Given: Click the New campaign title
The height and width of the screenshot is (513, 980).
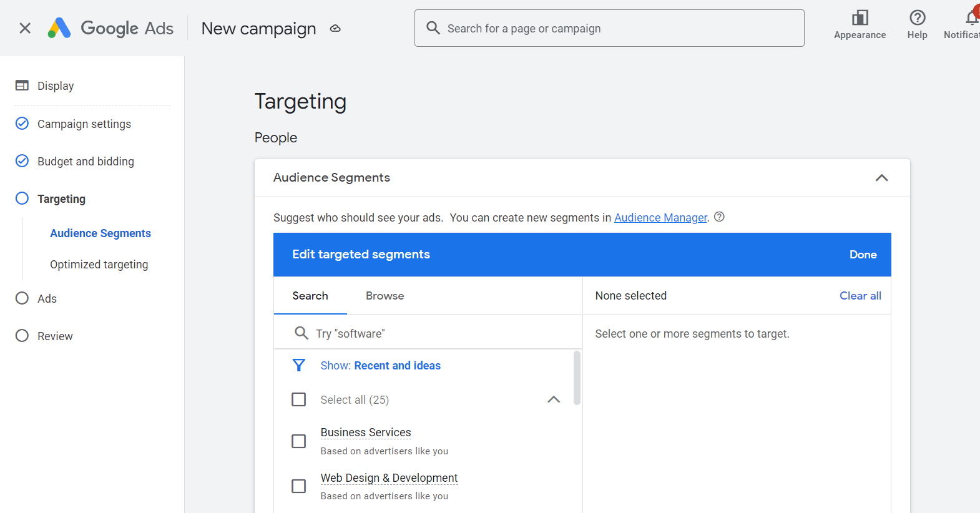Looking at the screenshot, I should coord(258,28).
